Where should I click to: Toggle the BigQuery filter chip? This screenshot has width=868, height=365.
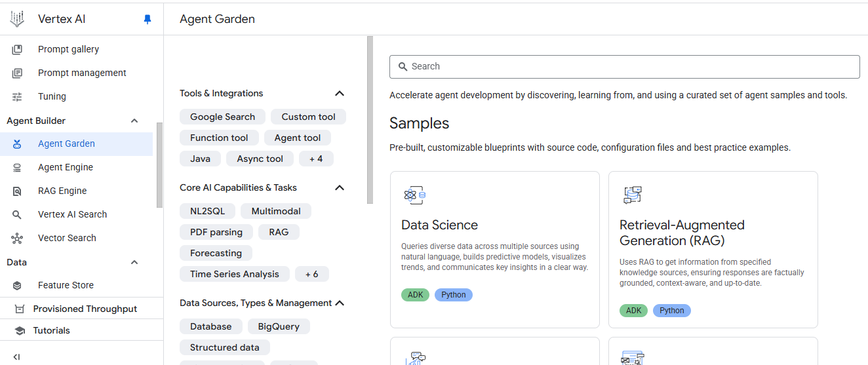[279, 326]
